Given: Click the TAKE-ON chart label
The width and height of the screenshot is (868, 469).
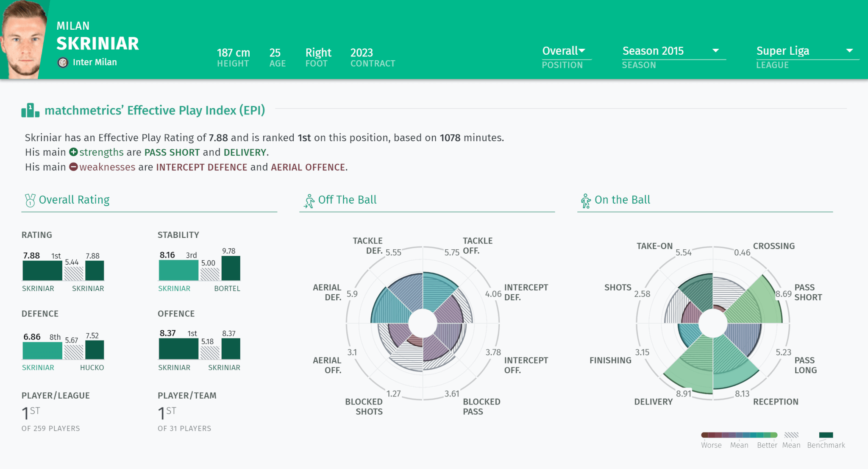Looking at the screenshot, I should (x=654, y=246).
